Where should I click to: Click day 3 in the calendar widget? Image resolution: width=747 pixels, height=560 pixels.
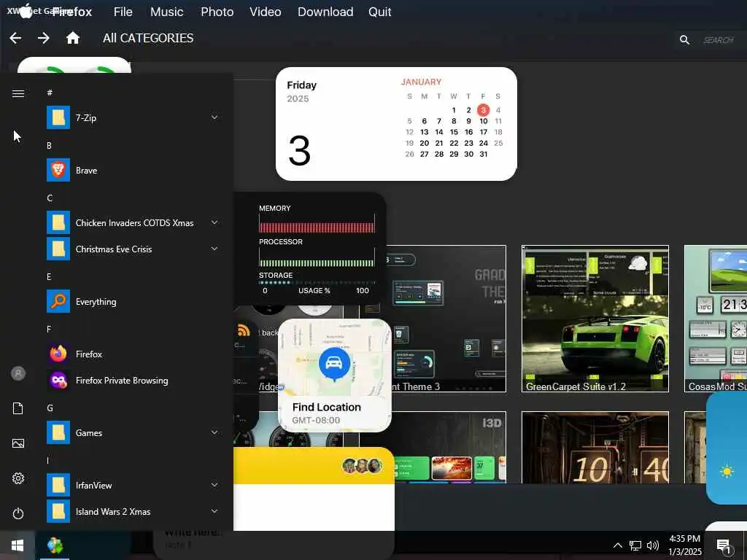click(x=483, y=110)
